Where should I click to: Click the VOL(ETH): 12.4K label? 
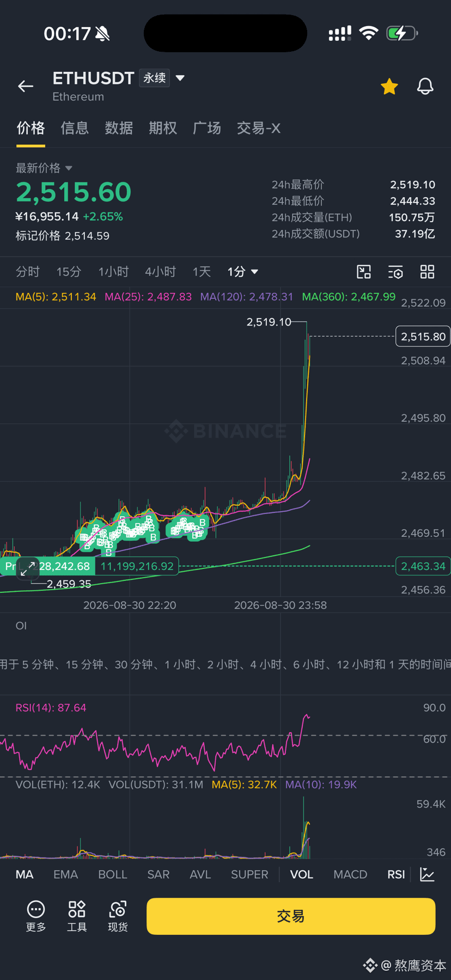click(58, 785)
